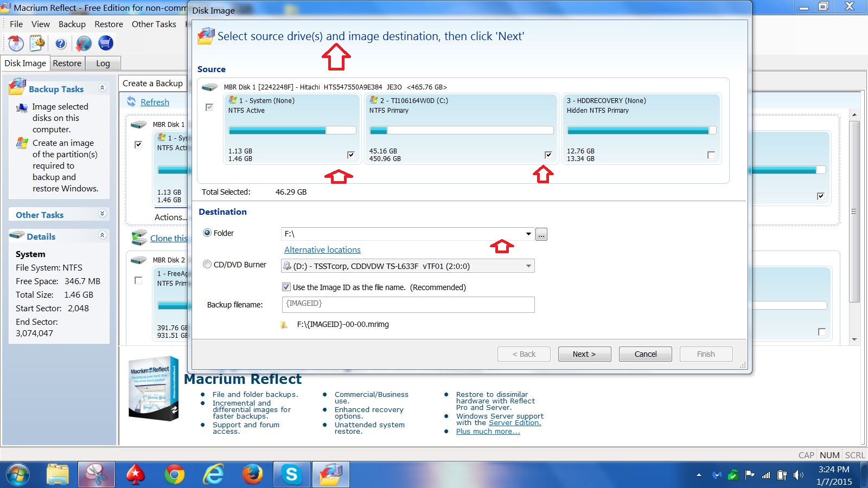Click the 1 - System partition usage bar
Viewport: 868px width, 488px height.
click(292, 130)
